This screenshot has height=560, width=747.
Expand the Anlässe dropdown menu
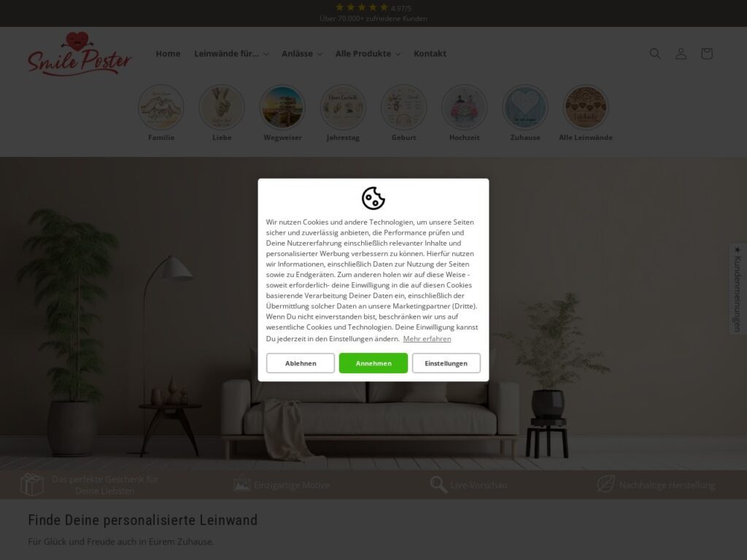301,54
